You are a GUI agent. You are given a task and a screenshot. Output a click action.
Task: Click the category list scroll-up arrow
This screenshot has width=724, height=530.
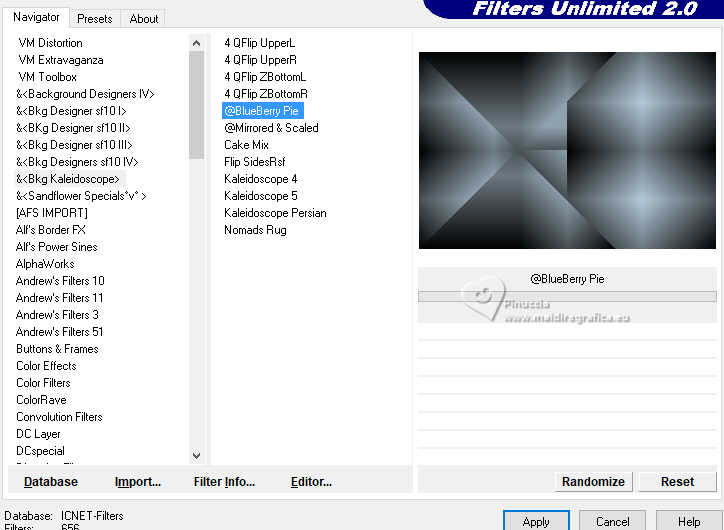pyautogui.click(x=196, y=43)
